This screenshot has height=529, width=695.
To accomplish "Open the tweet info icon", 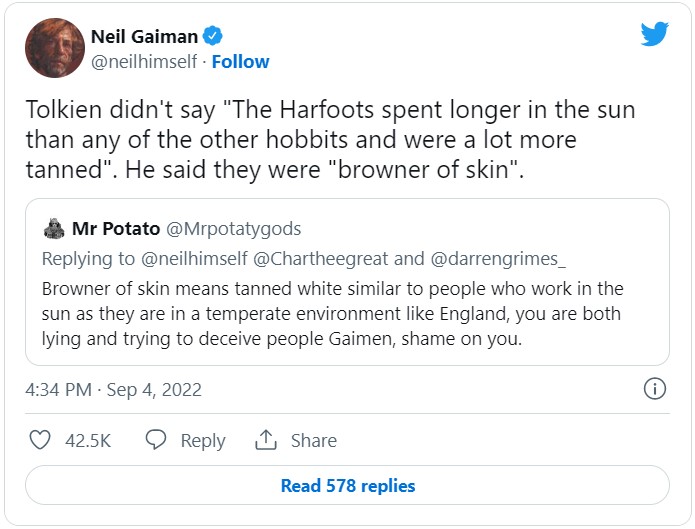I will 654,389.
